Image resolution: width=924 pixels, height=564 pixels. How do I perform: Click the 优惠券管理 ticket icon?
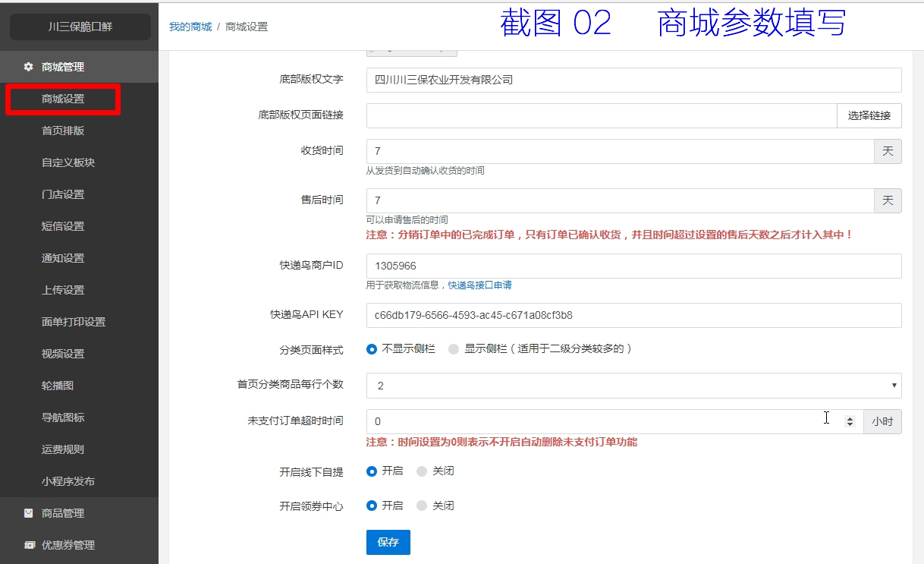29,545
